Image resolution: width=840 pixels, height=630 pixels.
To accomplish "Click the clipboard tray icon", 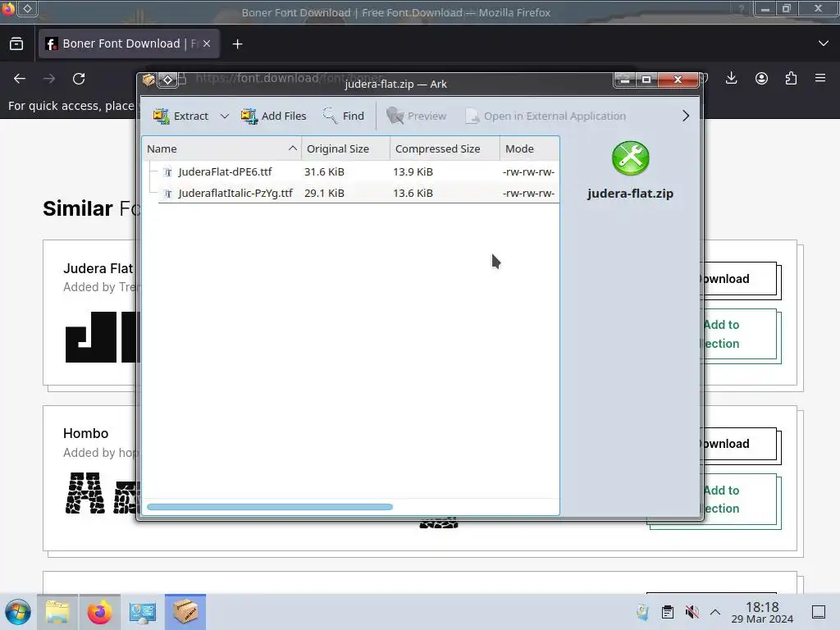I will [x=668, y=612].
